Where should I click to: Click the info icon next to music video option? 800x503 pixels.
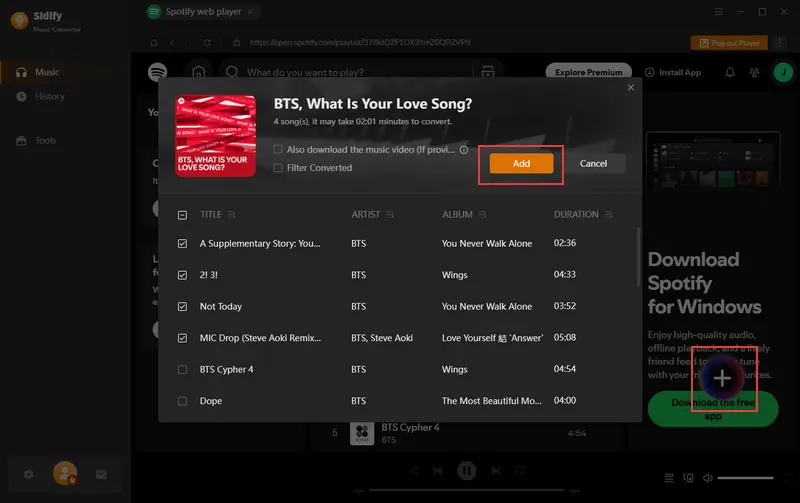point(464,149)
